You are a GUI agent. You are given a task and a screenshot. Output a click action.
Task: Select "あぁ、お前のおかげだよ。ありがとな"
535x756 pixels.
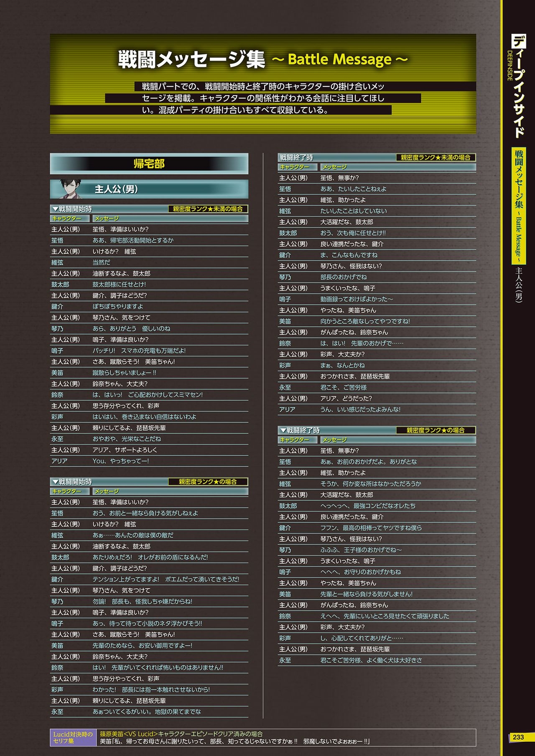coord(369,462)
